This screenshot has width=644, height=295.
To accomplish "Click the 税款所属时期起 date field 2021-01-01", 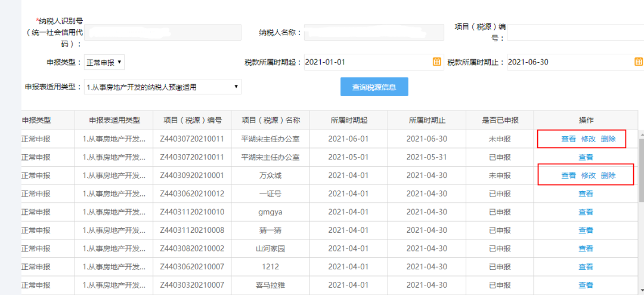I will [374, 62].
